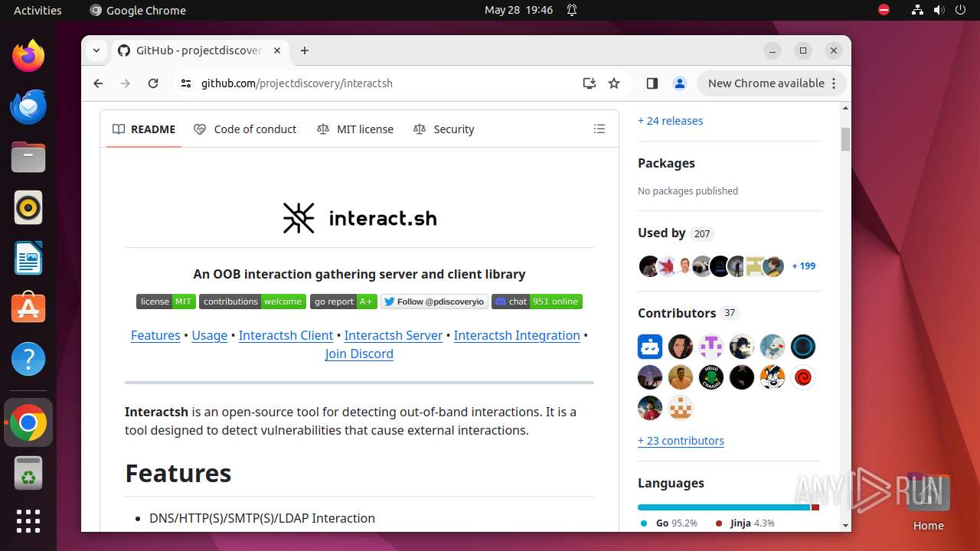Open the first bot contributor avatar

(x=650, y=347)
